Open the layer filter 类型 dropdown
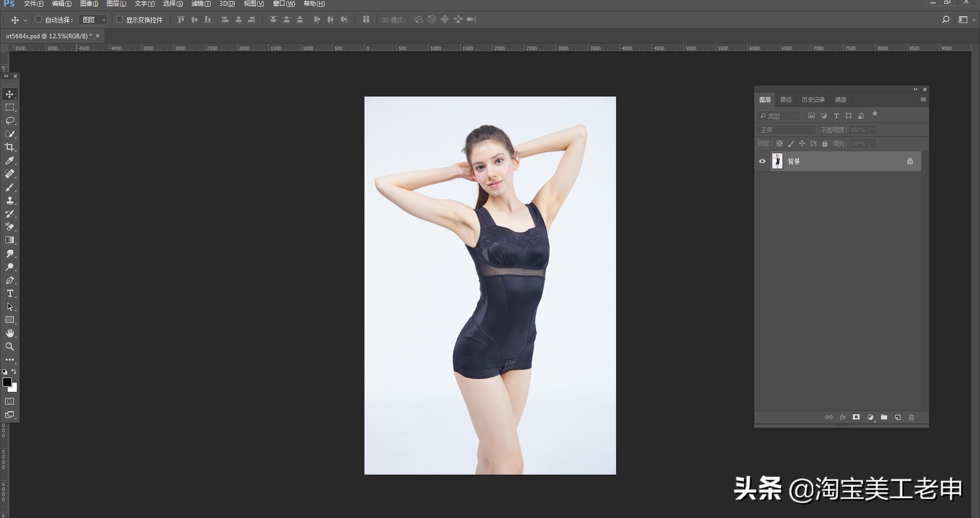Screen dimensions: 980x518 pyautogui.click(x=779, y=116)
